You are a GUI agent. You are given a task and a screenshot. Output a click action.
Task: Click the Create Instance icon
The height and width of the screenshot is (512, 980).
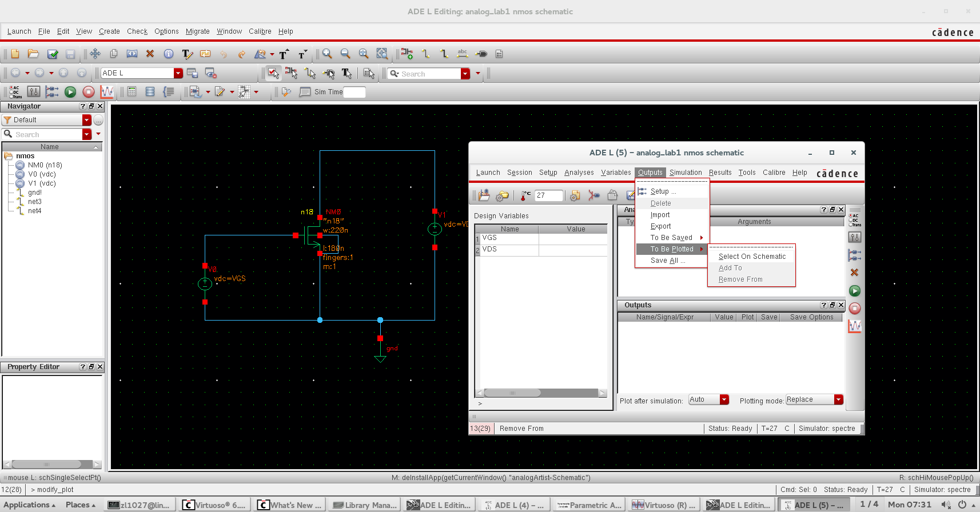(x=407, y=54)
